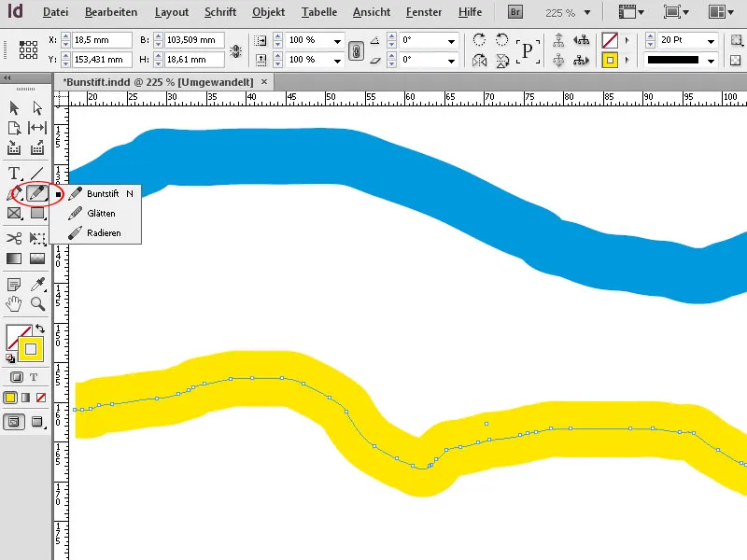Open the Arrange Documents dropdown

click(721, 12)
